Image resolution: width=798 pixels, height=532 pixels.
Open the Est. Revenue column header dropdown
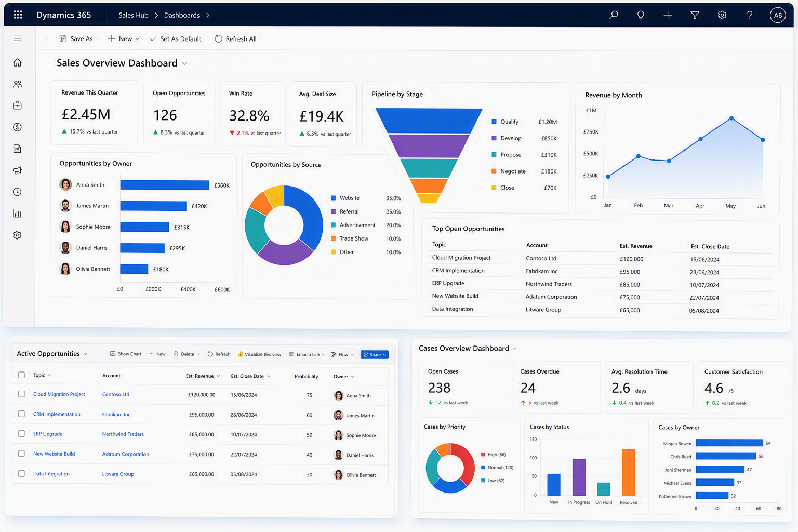click(x=218, y=376)
